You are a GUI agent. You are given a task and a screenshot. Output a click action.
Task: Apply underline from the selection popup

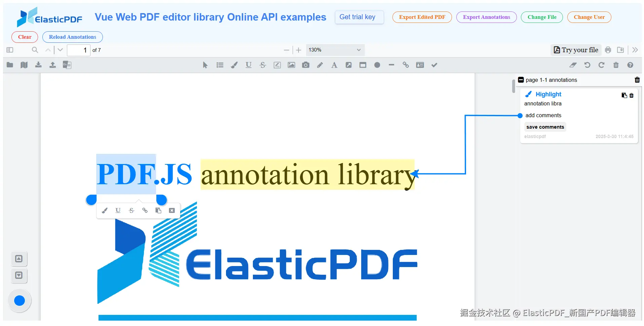click(x=118, y=210)
